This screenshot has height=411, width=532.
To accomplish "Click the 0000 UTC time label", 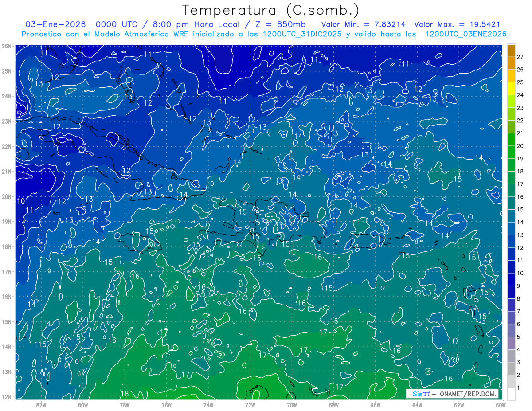I will click(x=116, y=24).
